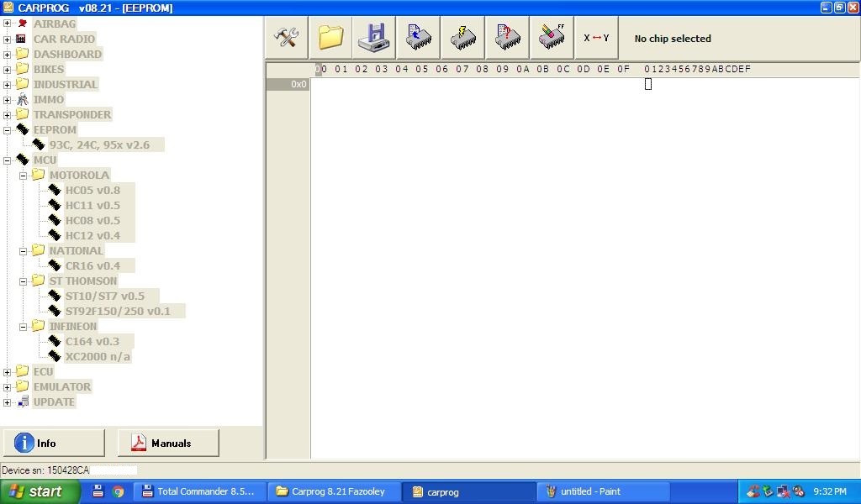The width and height of the screenshot is (861, 504).
Task: Select XC2000 n/a entry
Action: click(x=98, y=356)
